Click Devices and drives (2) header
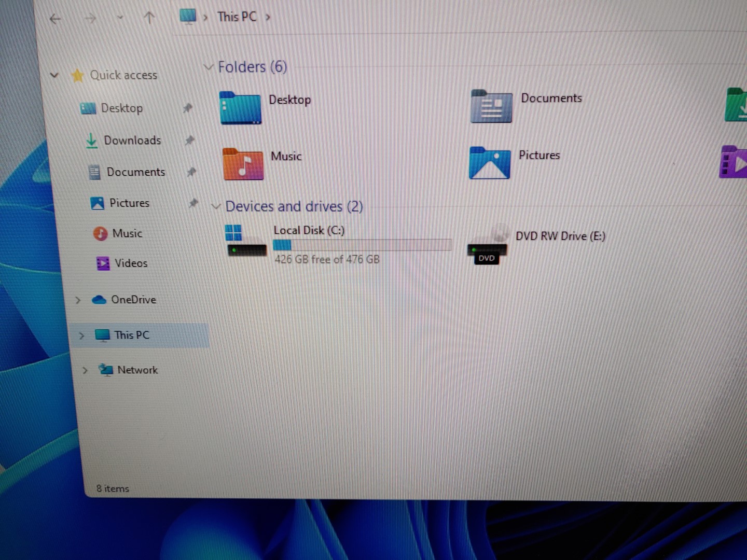The image size is (747, 560). [x=294, y=206]
